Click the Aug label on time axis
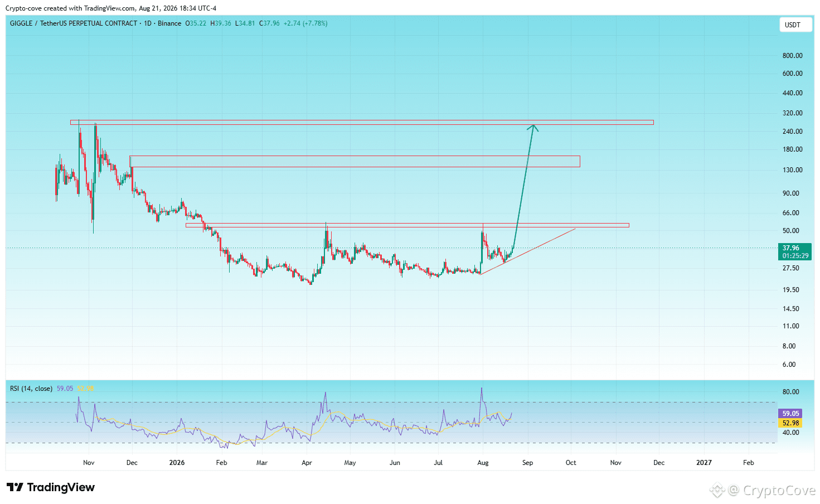This screenshot has width=820, height=504. tap(483, 463)
